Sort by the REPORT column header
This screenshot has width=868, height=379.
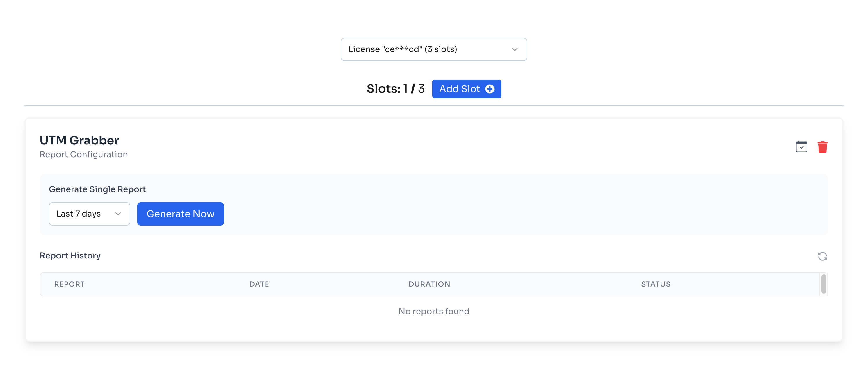[x=70, y=284]
